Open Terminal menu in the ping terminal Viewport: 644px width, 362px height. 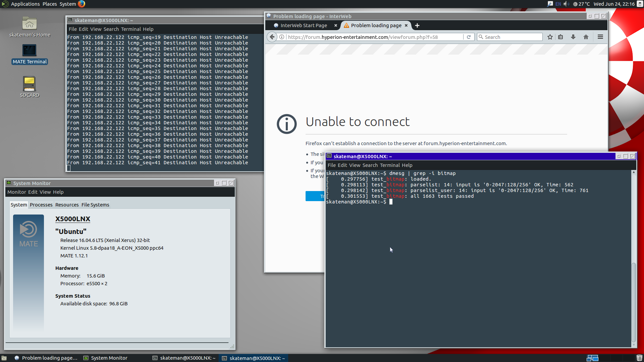click(131, 29)
